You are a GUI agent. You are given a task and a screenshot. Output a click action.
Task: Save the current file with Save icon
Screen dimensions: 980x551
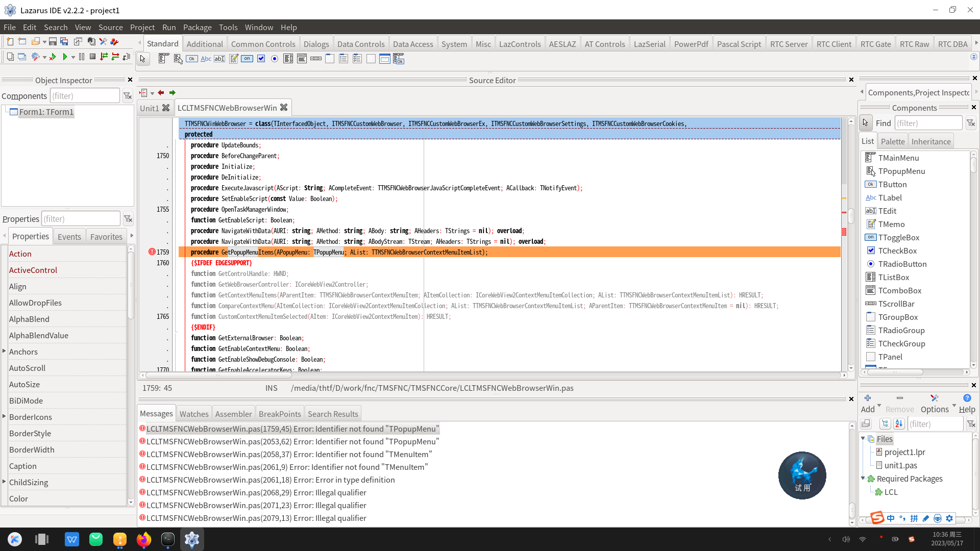(53, 42)
